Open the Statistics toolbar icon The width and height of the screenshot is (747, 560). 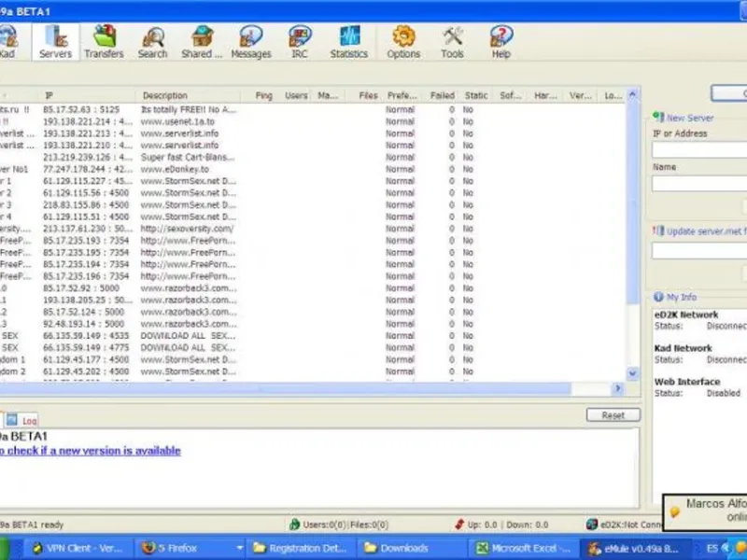(349, 41)
